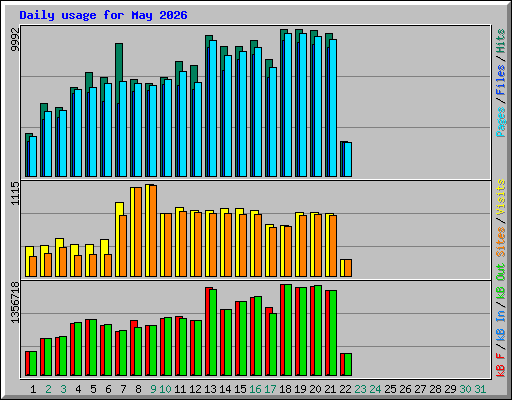
Task: Click the 1115 visits axis value
Action: pos(15,193)
